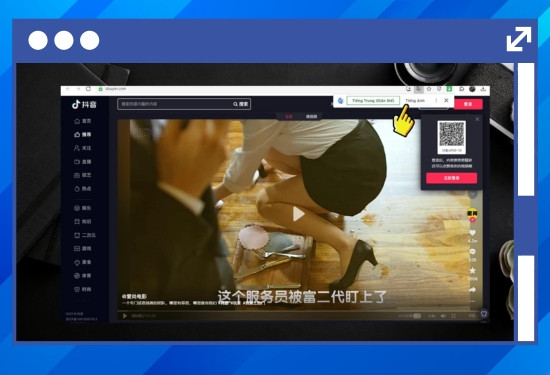
Task: Open browser downloads icon at toolbar end
Action: tap(483, 89)
